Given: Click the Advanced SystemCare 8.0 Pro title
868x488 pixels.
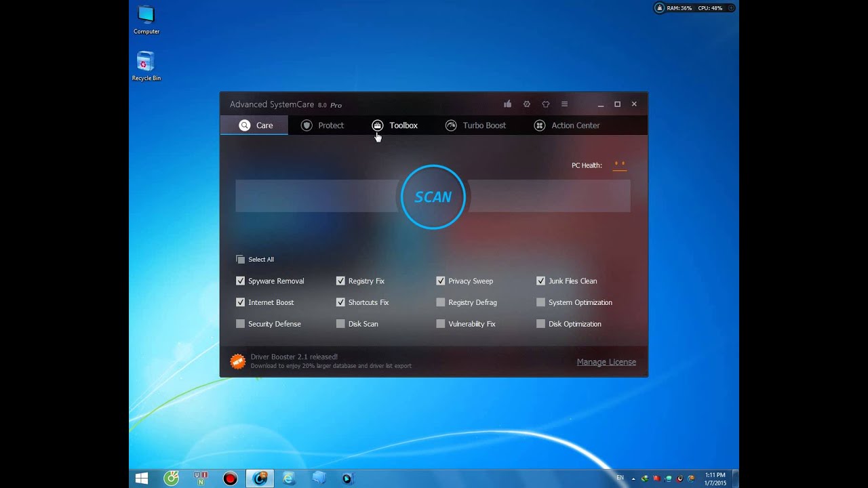Looking at the screenshot, I should (285, 104).
